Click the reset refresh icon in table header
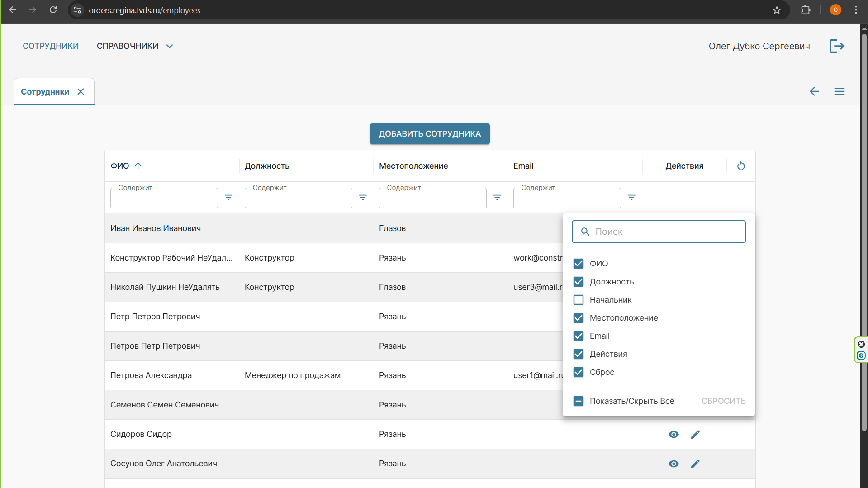This screenshot has width=868, height=488. [741, 166]
